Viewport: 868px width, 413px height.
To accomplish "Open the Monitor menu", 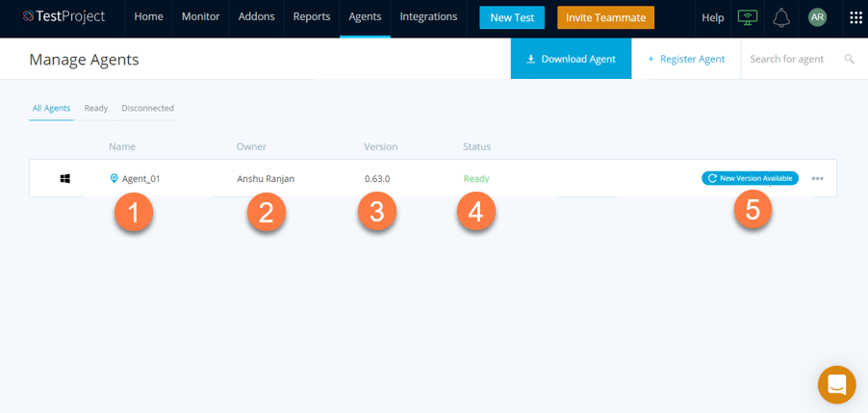I will (200, 17).
